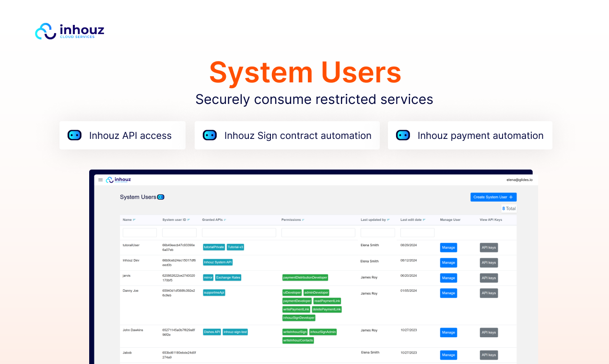Select the Inhouz Sign contract automation card
This screenshot has height=364, width=609.
[287, 135]
